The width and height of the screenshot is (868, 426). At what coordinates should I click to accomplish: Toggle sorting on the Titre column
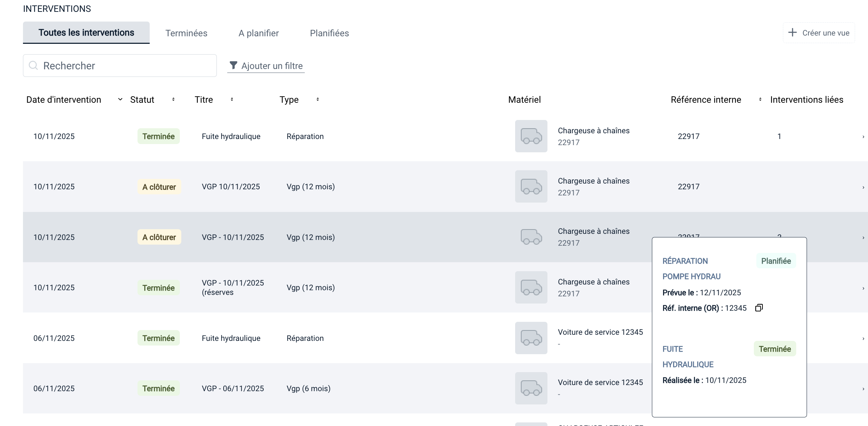tap(232, 99)
